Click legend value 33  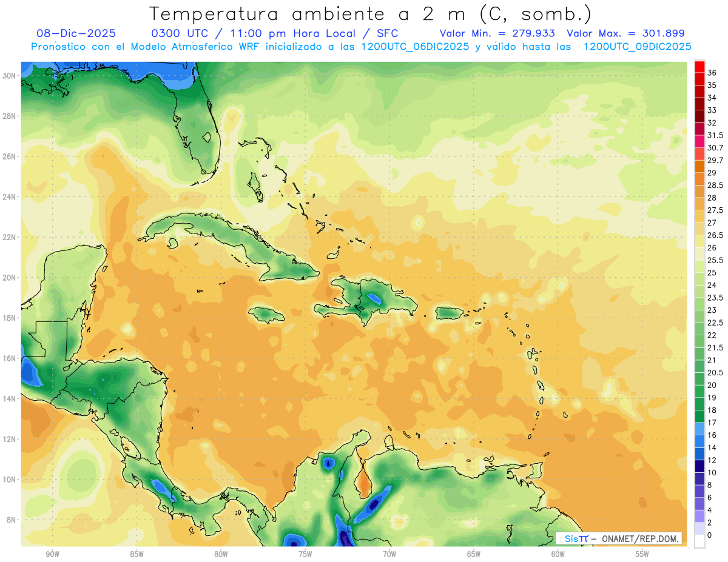[712, 110]
